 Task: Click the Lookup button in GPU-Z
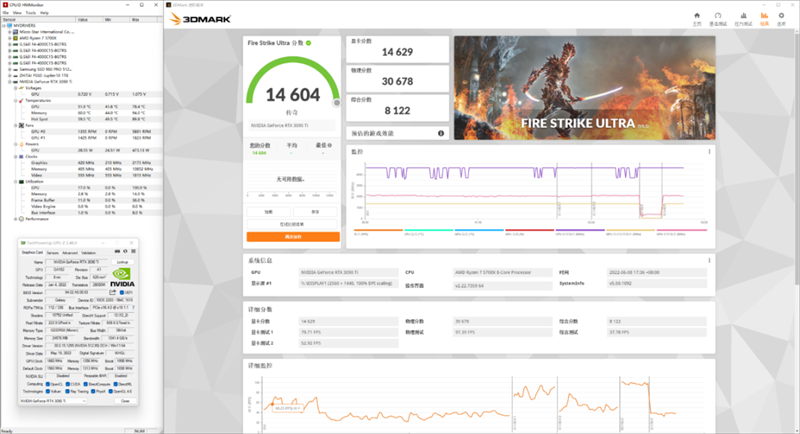[x=122, y=262]
